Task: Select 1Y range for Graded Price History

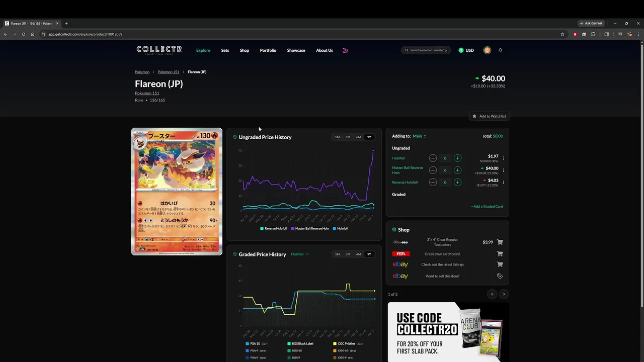Action: pyautogui.click(x=369, y=254)
